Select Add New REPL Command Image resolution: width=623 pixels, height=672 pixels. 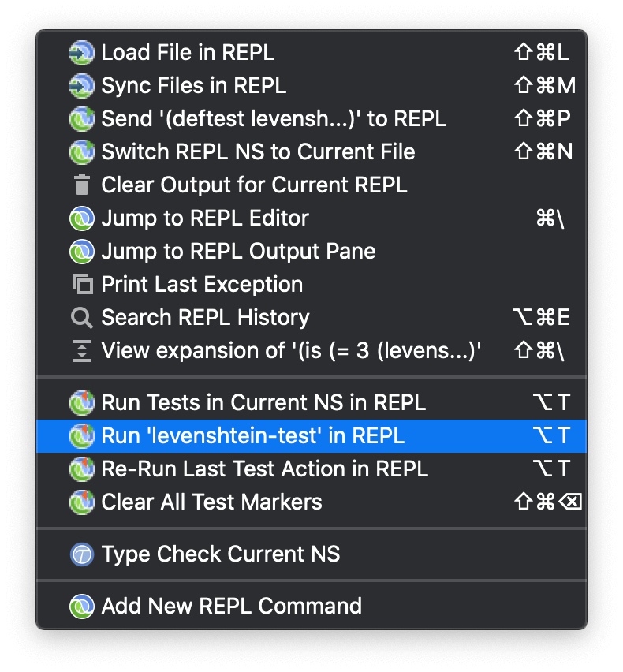[311, 607]
